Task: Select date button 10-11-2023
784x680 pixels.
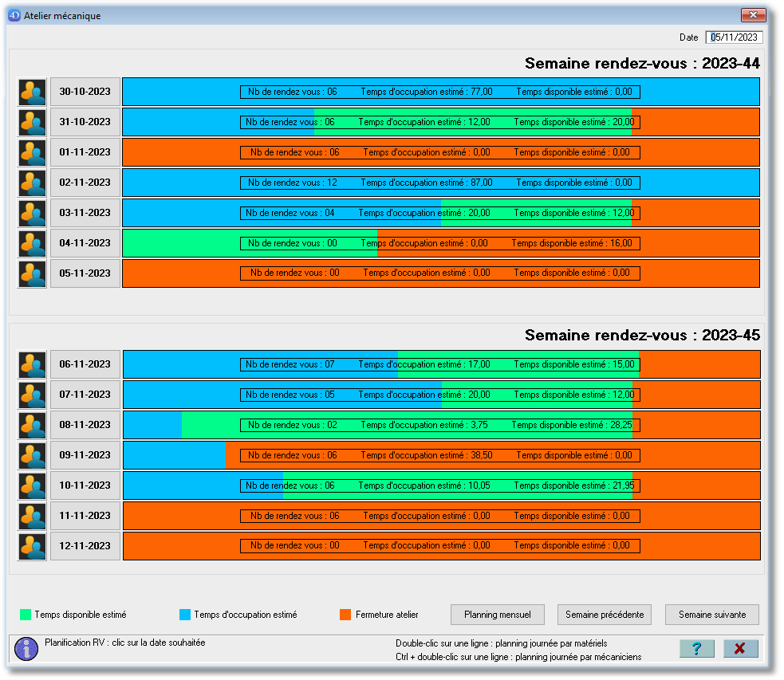Action: (x=85, y=485)
